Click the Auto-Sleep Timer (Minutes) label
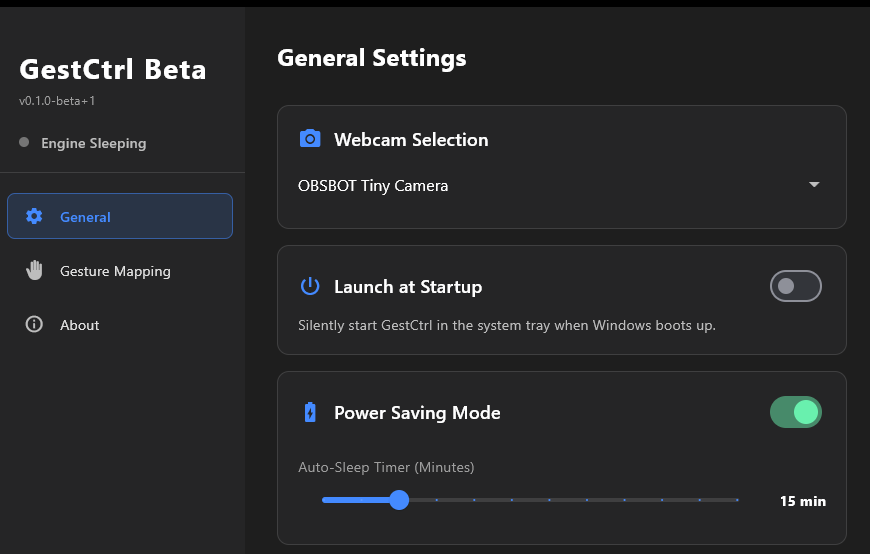Image resolution: width=870 pixels, height=554 pixels. pos(386,467)
